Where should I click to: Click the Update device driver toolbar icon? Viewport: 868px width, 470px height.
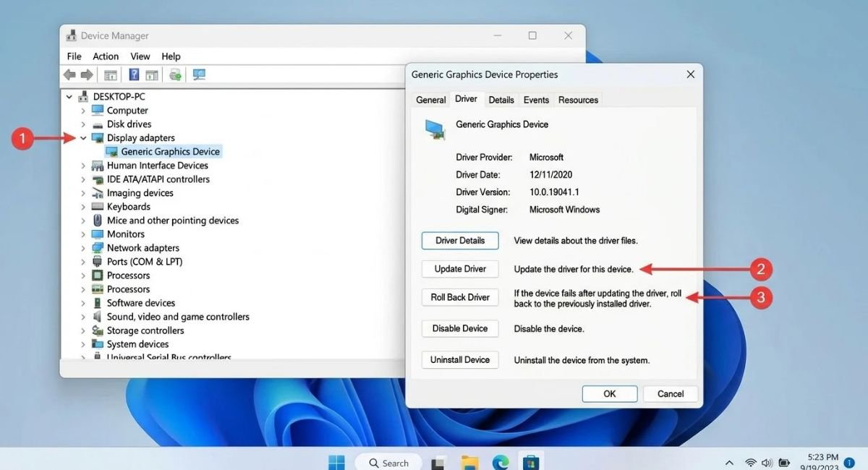pos(175,74)
